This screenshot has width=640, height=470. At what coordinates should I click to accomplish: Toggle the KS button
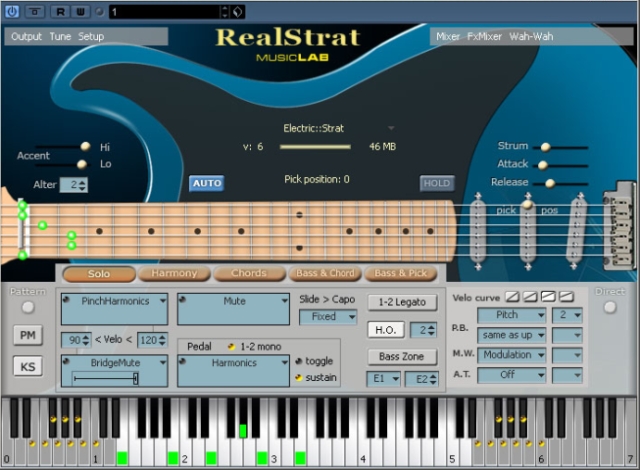coord(28,366)
